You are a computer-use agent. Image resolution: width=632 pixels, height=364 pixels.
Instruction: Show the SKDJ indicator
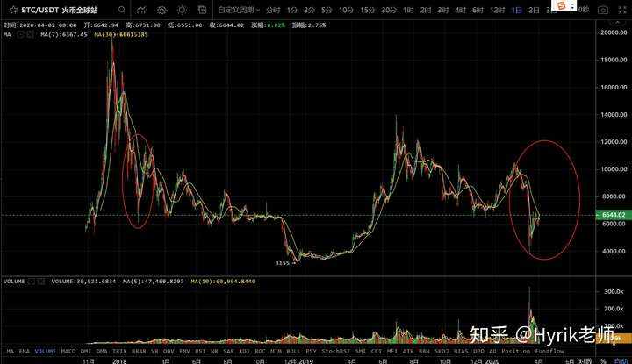point(442,351)
